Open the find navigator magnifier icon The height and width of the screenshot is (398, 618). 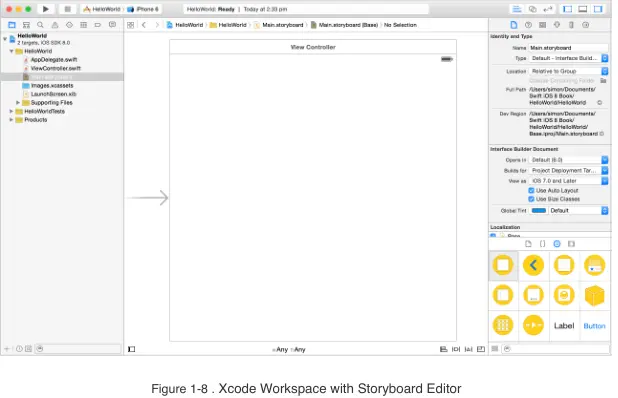coord(40,25)
